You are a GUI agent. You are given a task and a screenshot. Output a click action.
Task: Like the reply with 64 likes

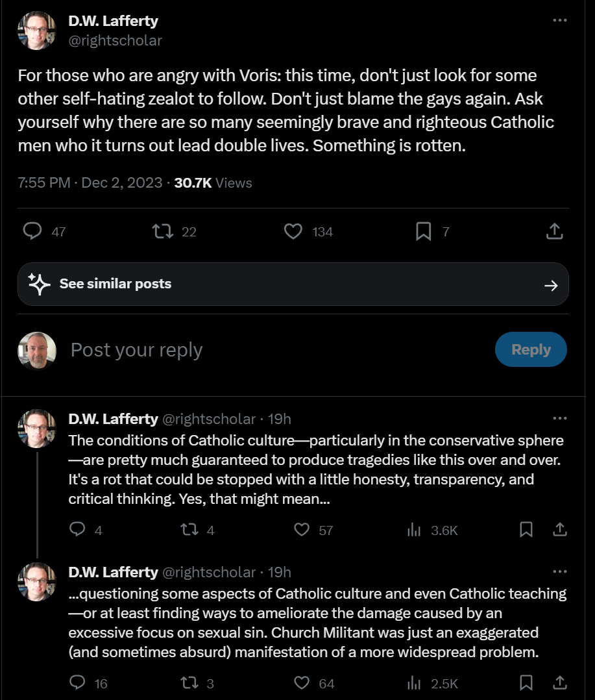pos(302,682)
